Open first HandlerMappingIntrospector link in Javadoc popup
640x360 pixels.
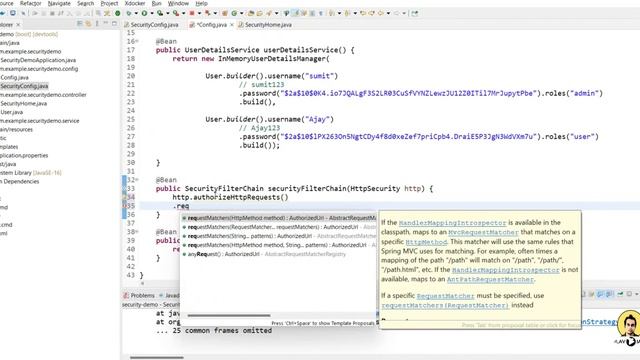tap(452, 223)
